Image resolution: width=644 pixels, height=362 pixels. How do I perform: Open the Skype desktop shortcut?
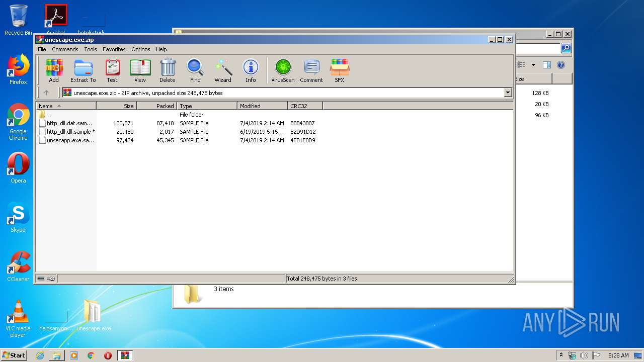click(18, 217)
